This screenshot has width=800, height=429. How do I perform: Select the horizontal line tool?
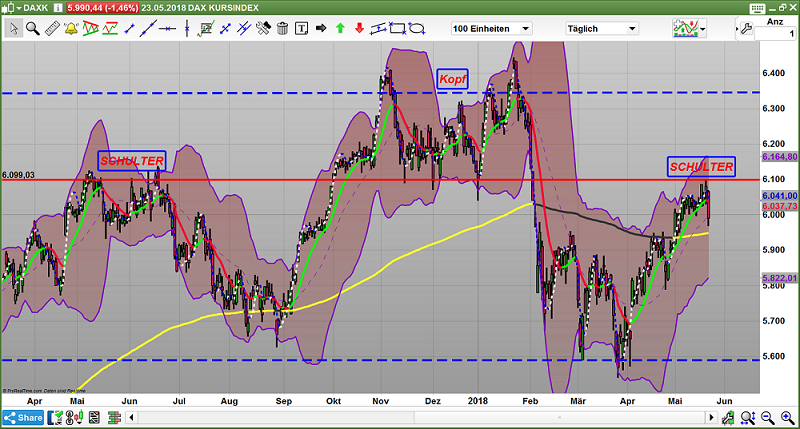(167, 29)
